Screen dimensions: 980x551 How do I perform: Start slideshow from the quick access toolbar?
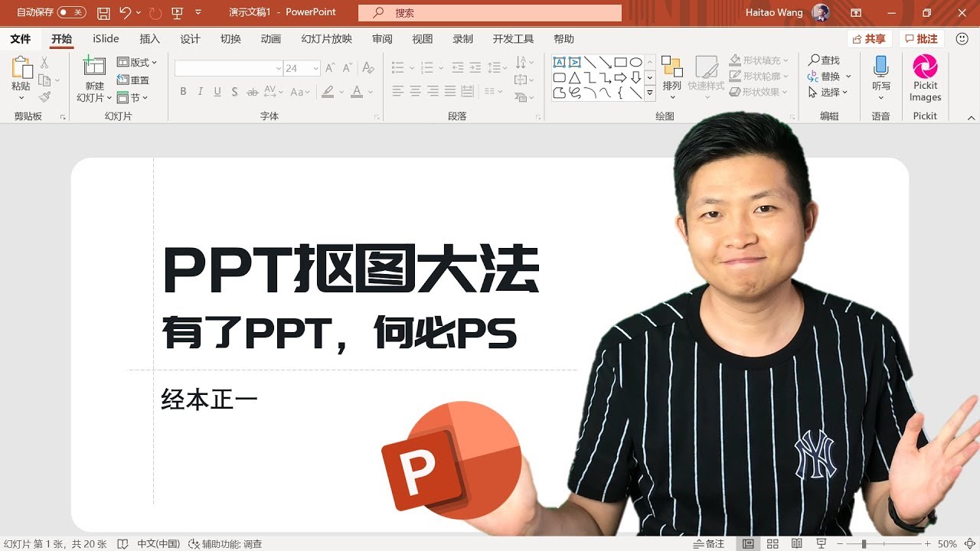178,13
